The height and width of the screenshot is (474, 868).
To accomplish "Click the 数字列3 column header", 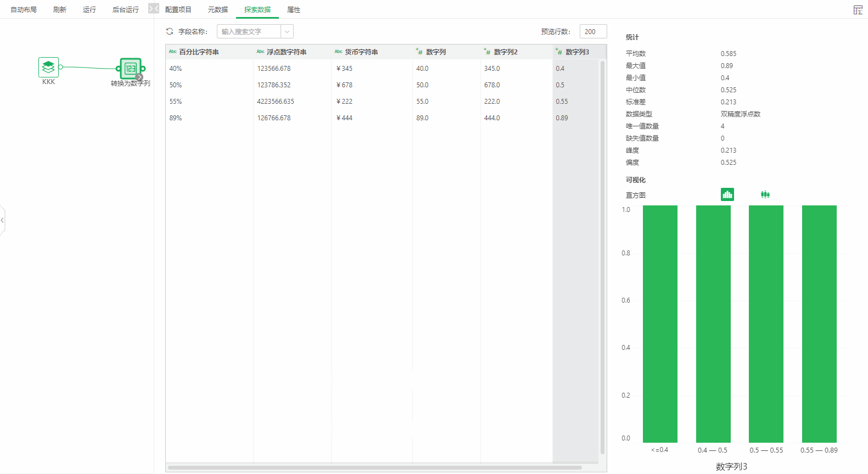I will pyautogui.click(x=577, y=52).
